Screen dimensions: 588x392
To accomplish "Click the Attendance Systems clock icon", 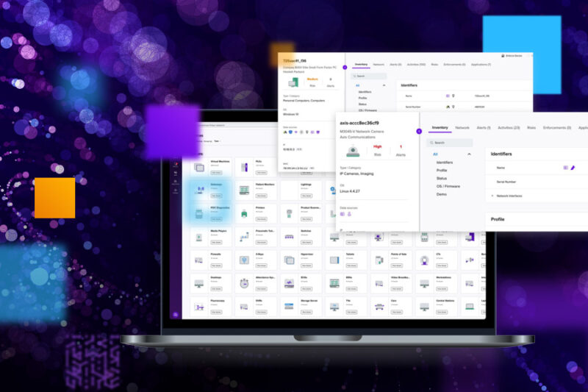I will click(243, 284).
